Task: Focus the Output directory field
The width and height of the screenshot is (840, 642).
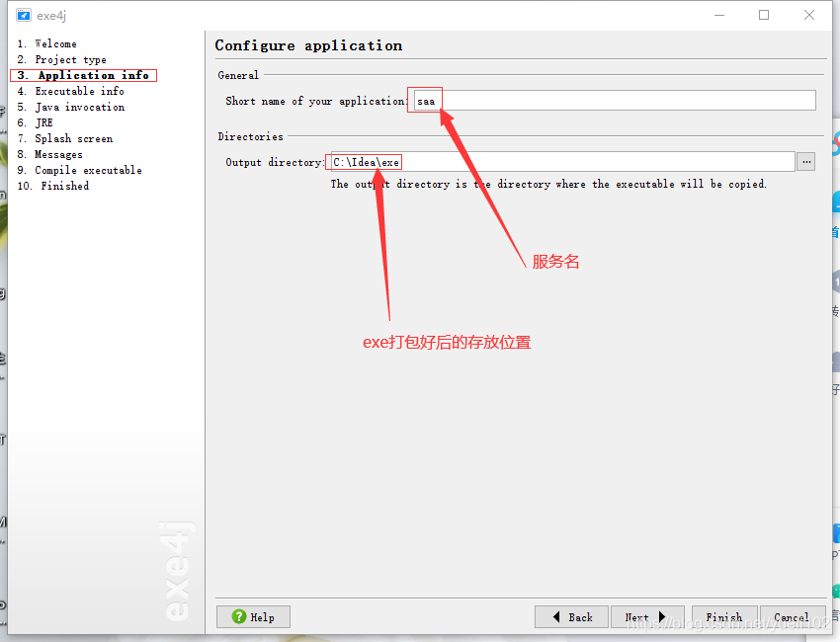Action: pos(562,162)
